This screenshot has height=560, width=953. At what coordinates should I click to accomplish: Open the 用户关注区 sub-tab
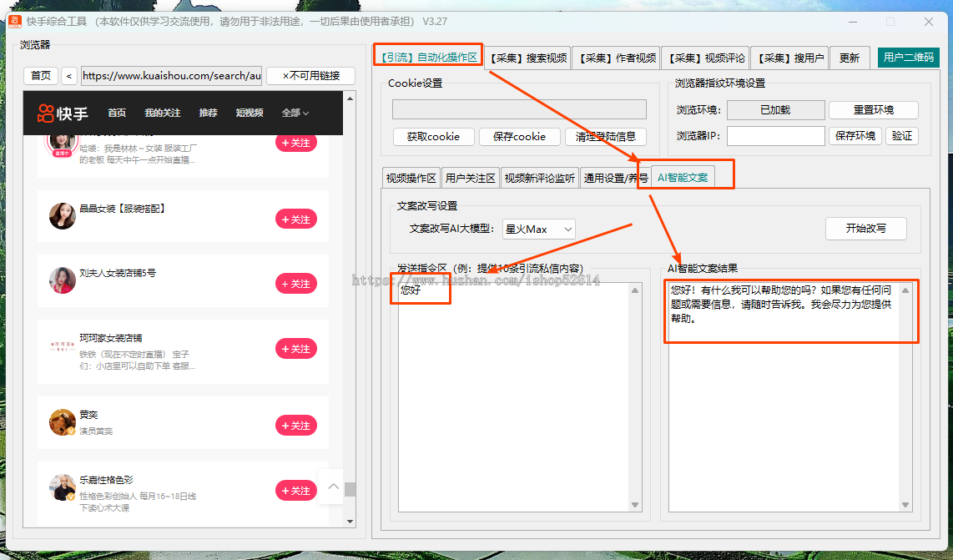pyautogui.click(x=470, y=178)
